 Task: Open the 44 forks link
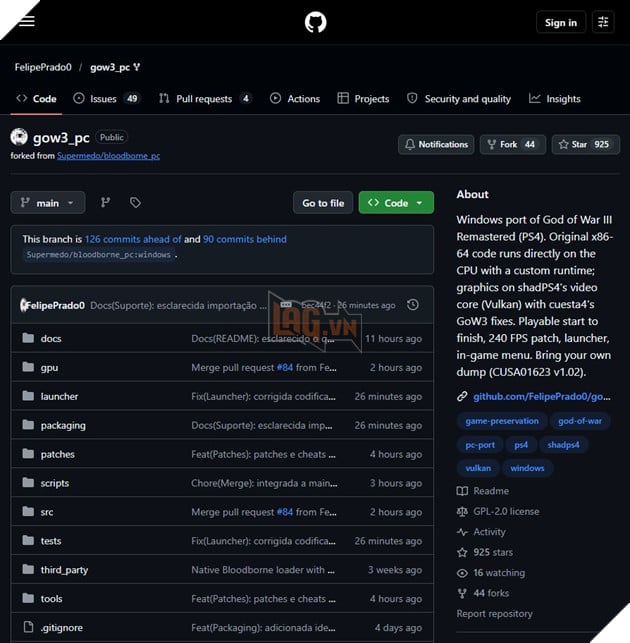pos(483,594)
